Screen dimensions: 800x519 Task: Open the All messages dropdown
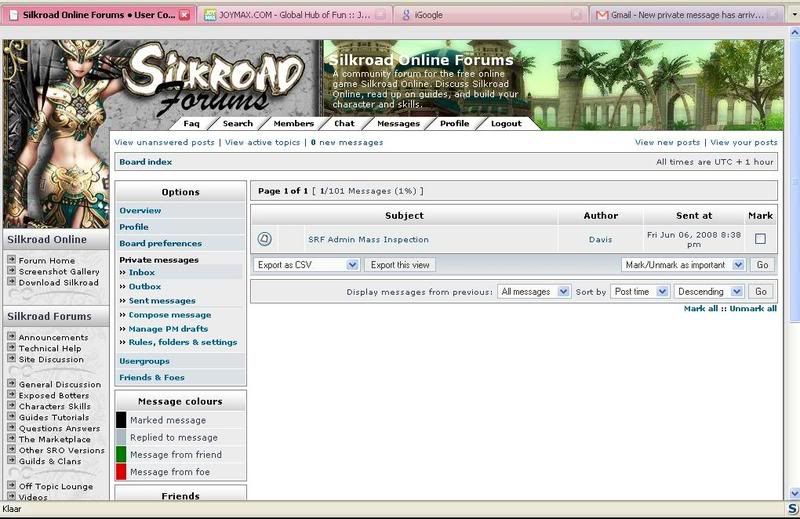[534, 291]
